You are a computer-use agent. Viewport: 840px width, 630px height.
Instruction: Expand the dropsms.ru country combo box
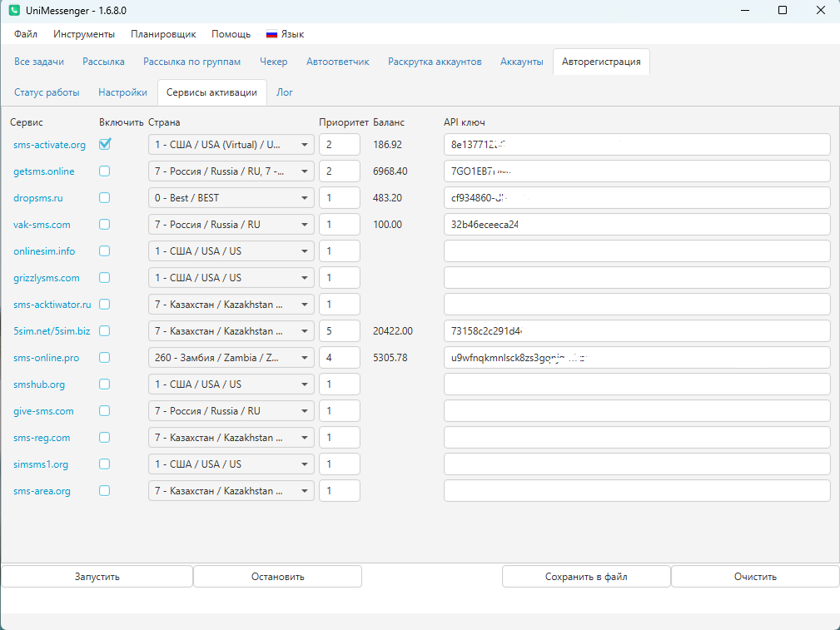(231, 198)
